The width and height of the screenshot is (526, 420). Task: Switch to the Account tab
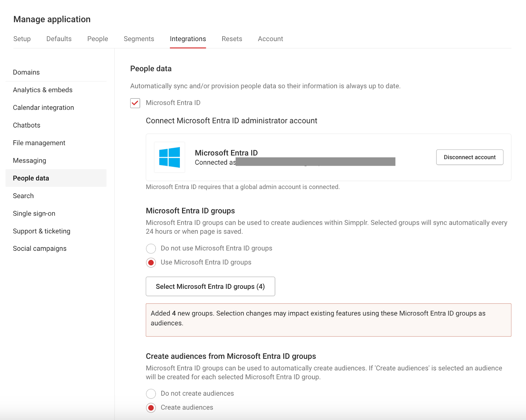coord(270,39)
